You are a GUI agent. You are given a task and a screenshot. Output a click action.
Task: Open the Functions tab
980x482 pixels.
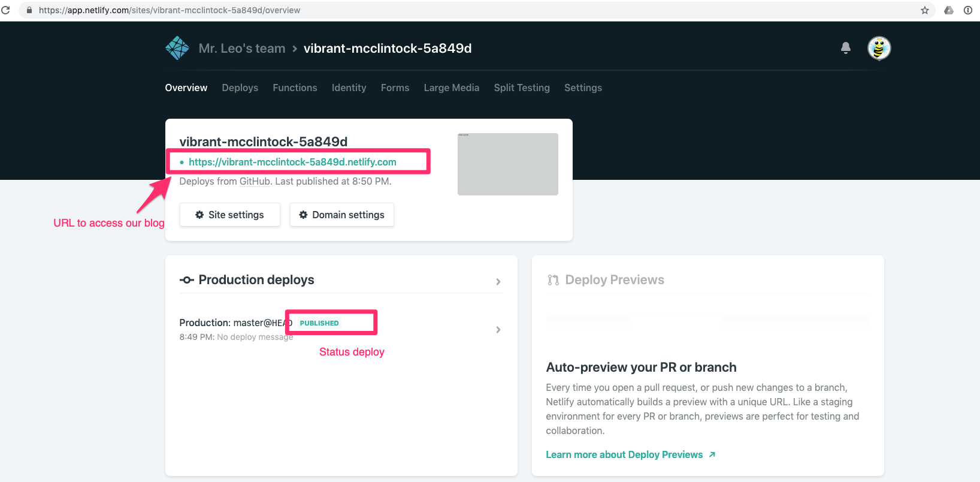pos(295,88)
